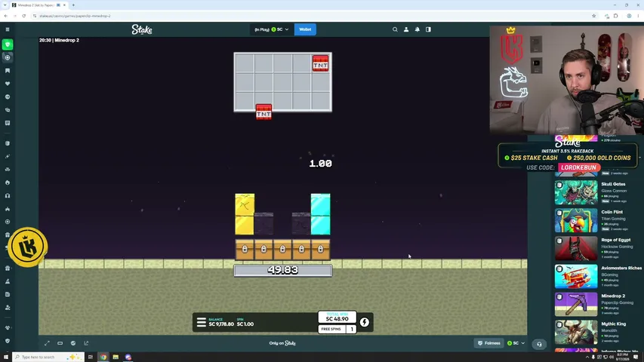This screenshot has height=362, width=644.
Task: Open favourites heart icon in sidebar
Action: pyautogui.click(x=8, y=84)
